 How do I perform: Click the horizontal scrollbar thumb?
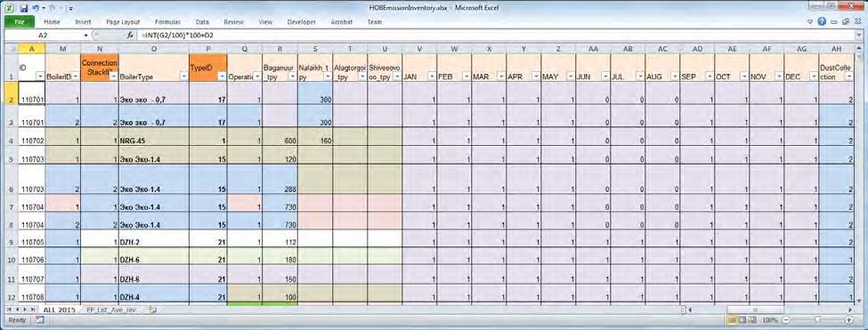tap(755, 310)
